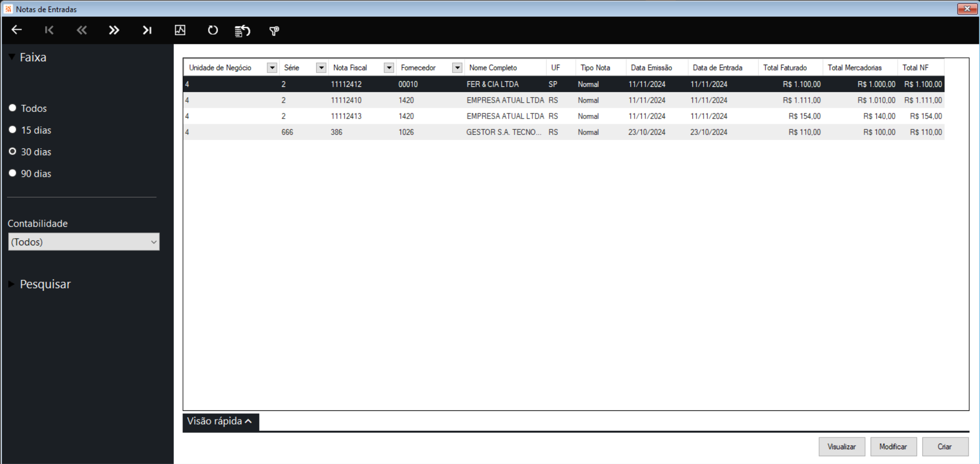
Task: Click EMPRESA ATUAL LTDA in the 11112413 row
Action: point(505,116)
